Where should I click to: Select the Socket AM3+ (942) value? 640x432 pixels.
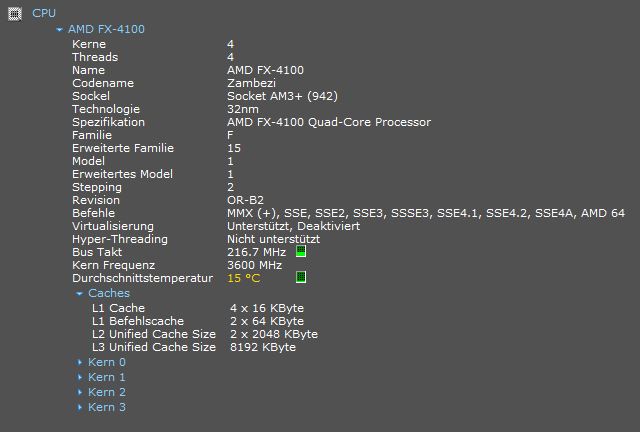282,96
